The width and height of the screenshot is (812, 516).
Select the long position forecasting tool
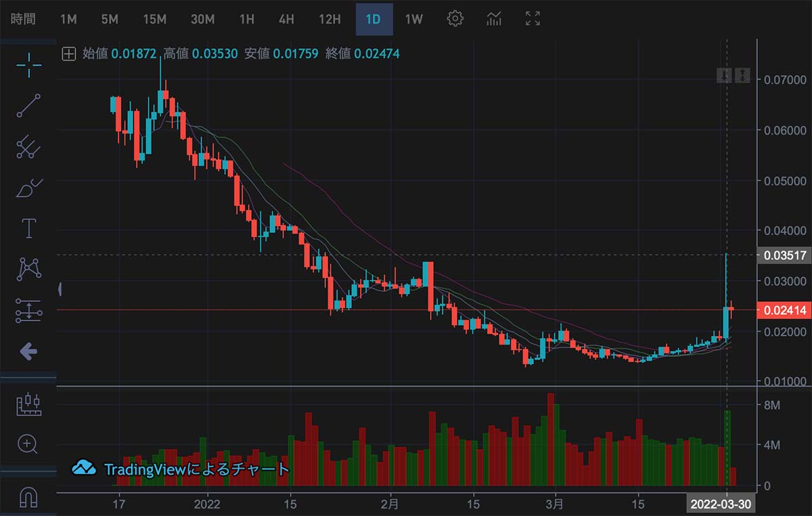coord(28,310)
